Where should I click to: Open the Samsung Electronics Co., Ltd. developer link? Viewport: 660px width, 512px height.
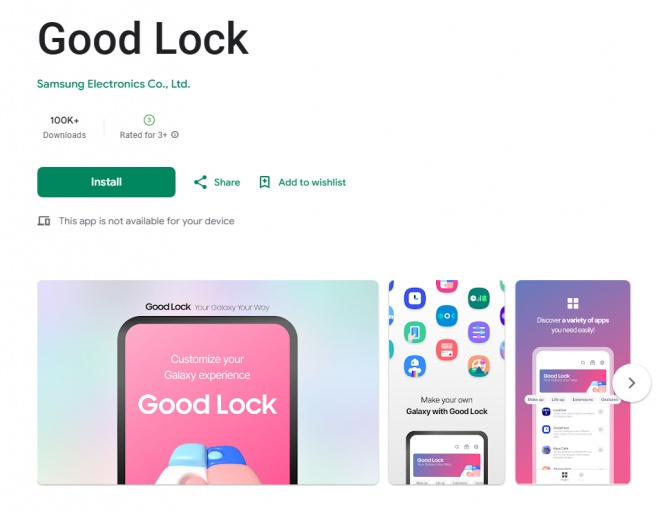coord(114,84)
